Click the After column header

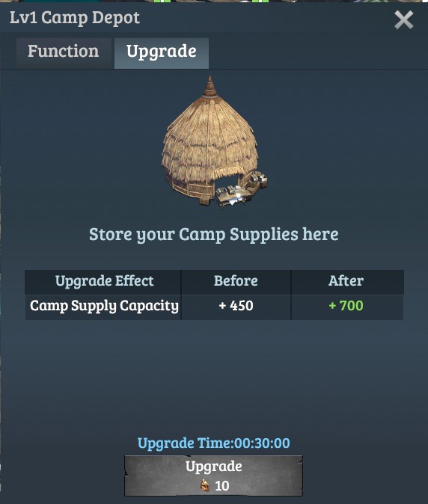click(x=346, y=281)
